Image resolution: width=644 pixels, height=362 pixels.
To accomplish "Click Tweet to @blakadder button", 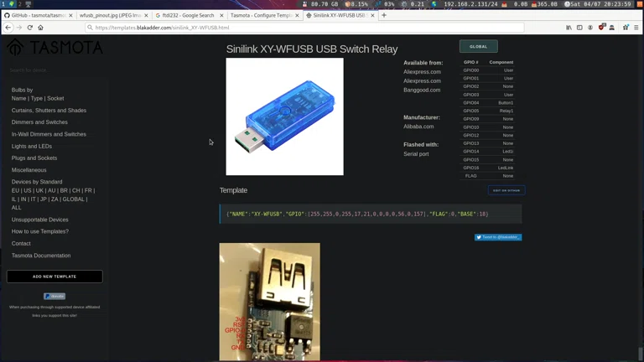I will pos(498,237).
